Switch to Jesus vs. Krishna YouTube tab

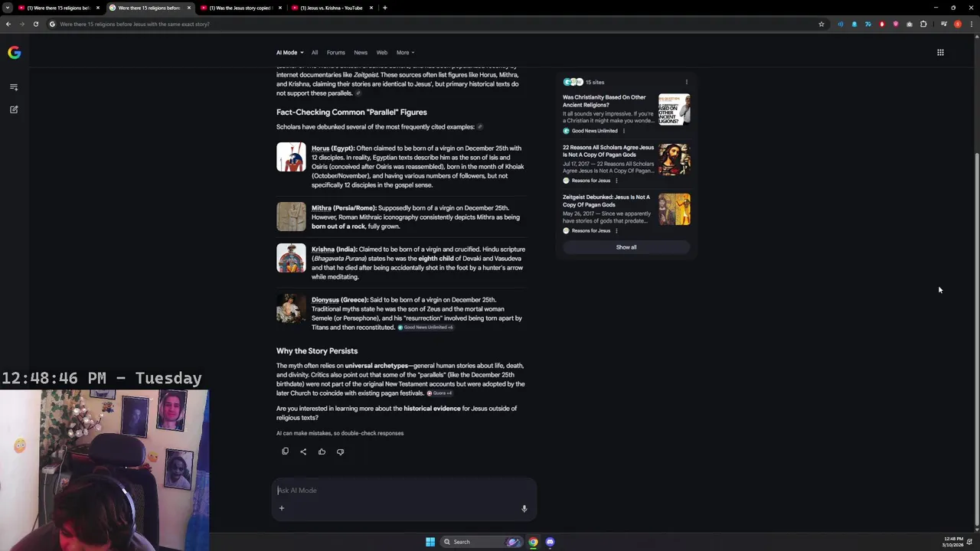pos(332,8)
